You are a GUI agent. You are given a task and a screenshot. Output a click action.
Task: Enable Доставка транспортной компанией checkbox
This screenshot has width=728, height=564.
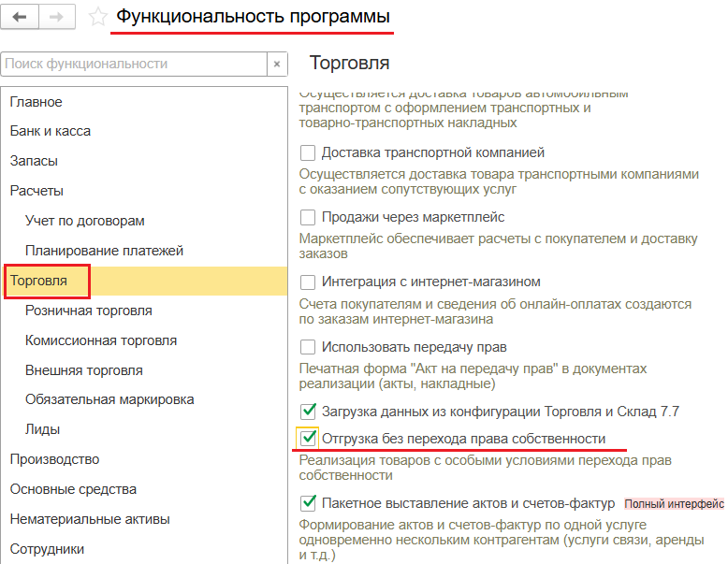(x=308, y=152)
